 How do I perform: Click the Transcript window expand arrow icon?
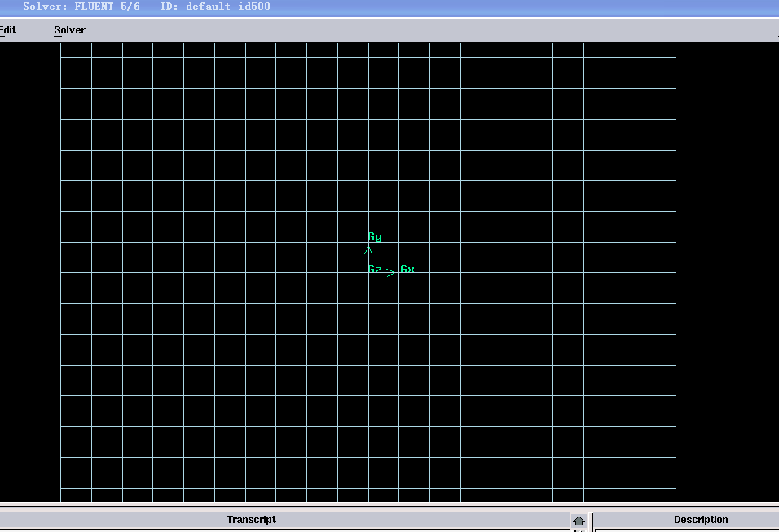tap(579, 521)
